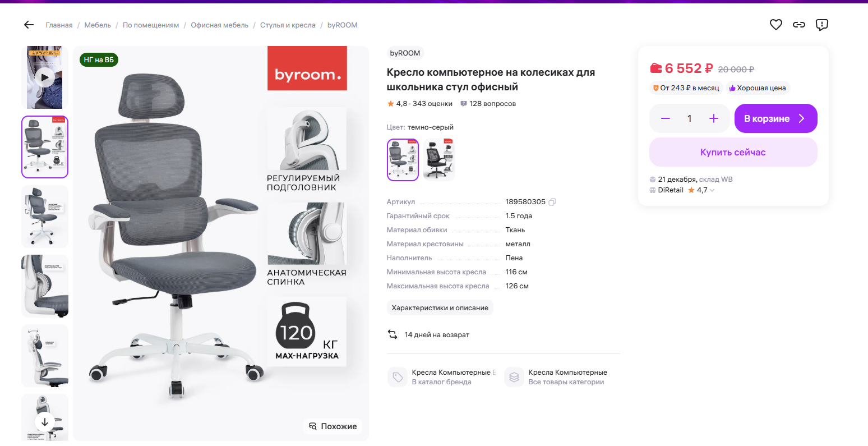The width and height of the screenshot is (868, 446).
Task: Open "Характеристики и описание" details
Action: tap(440, 308)
